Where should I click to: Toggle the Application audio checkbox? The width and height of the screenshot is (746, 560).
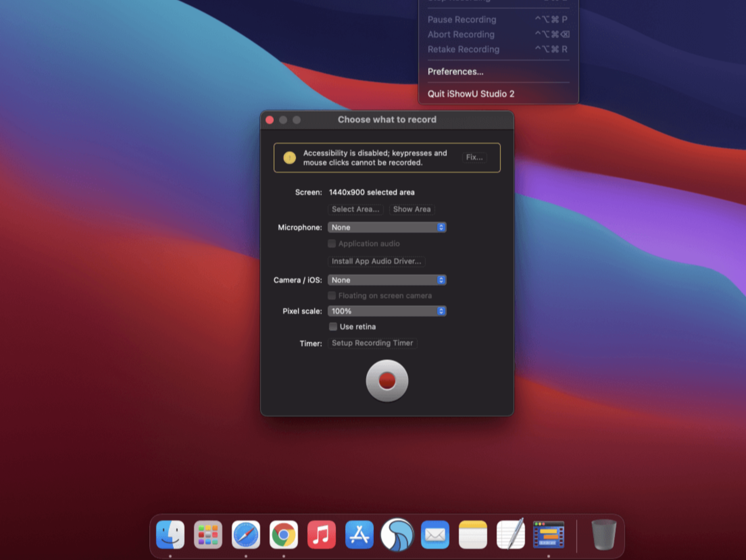[332, 244]
